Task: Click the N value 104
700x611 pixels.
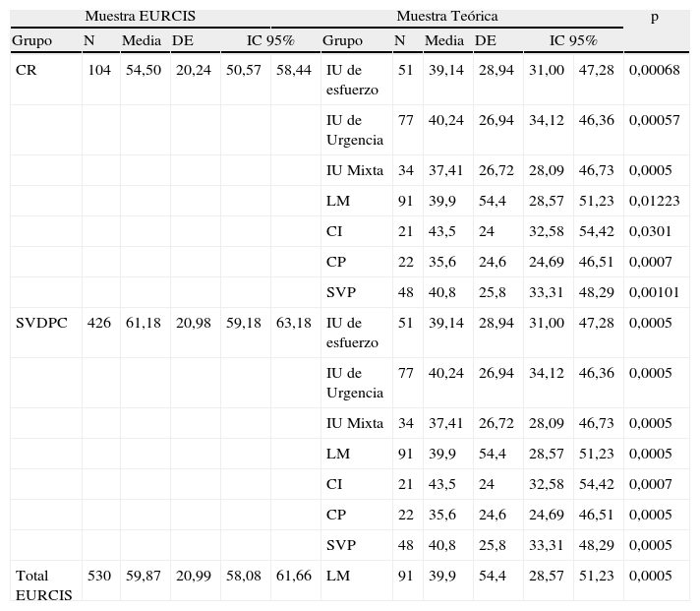Action: point(98,71)
